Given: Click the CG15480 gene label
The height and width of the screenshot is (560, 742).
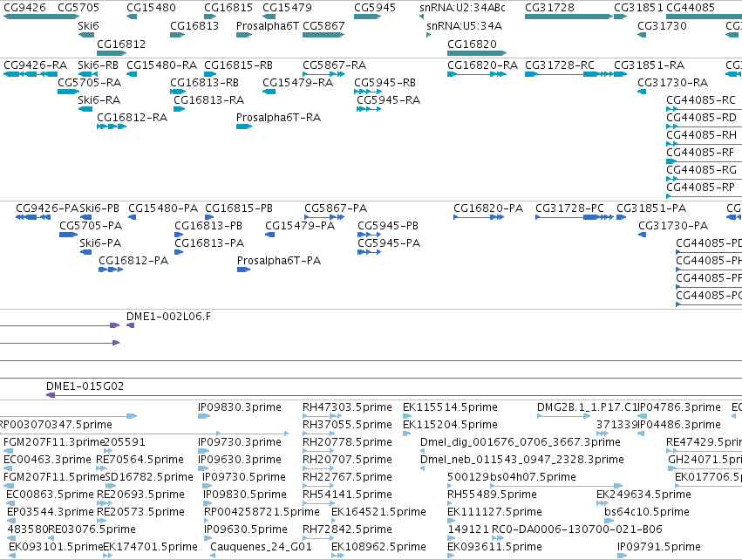Looking at the screenshot, I should [151, 8].
